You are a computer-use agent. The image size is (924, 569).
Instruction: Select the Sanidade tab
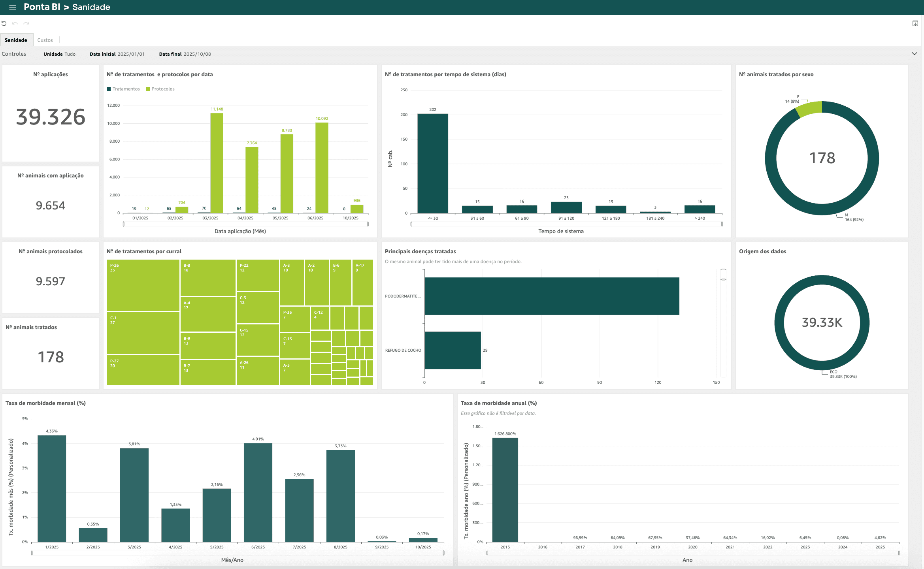[16, 40]
